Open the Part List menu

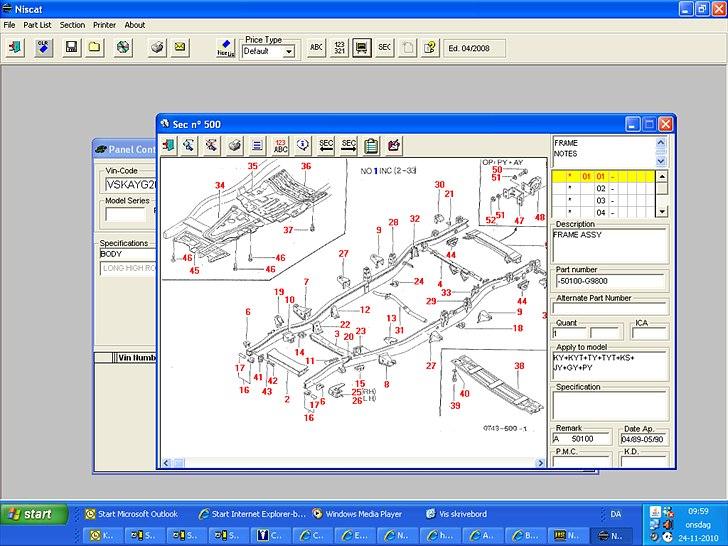(x=37, y=25)
